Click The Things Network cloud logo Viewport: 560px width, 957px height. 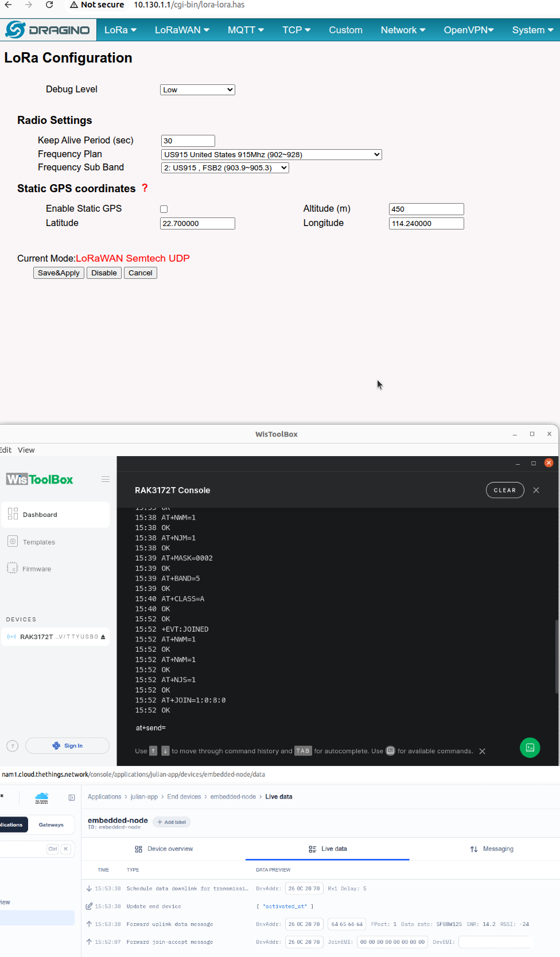42,797
